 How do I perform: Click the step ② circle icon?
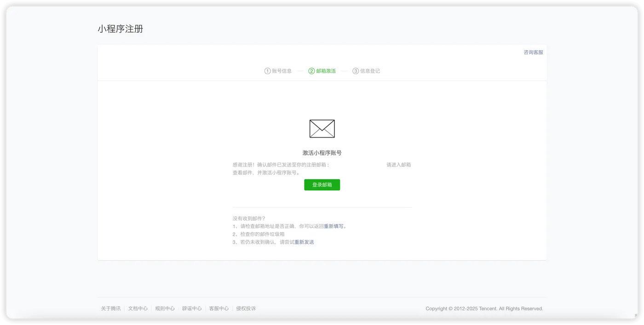311,70
